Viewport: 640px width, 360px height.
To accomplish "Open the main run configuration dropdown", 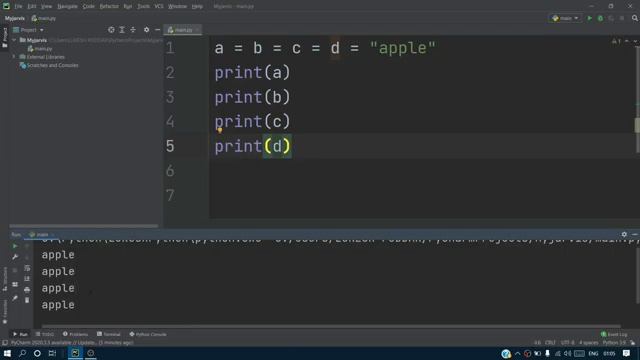I will click(x=565, y=18).
